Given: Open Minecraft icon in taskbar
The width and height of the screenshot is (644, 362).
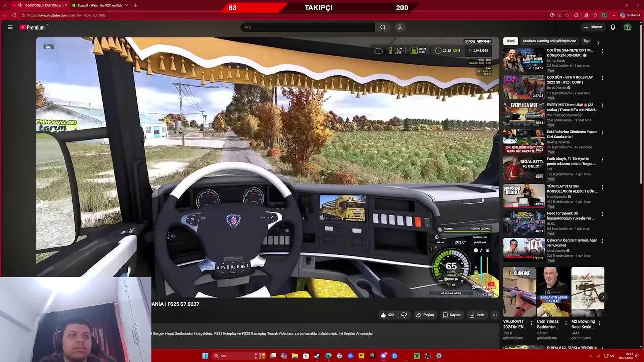Looking at the screenshot, I should click(417, 356).
